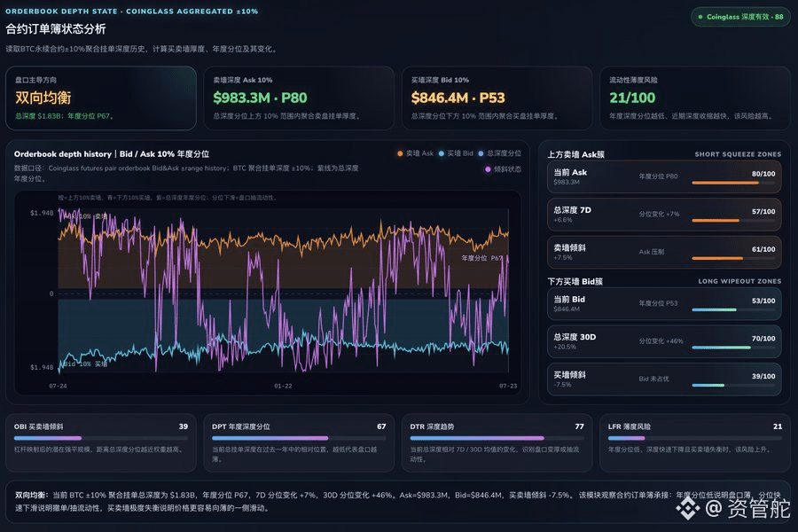Click the orange 卖墙 Ask legend dot
Viewport: 798px width, 532px height.
400,153
